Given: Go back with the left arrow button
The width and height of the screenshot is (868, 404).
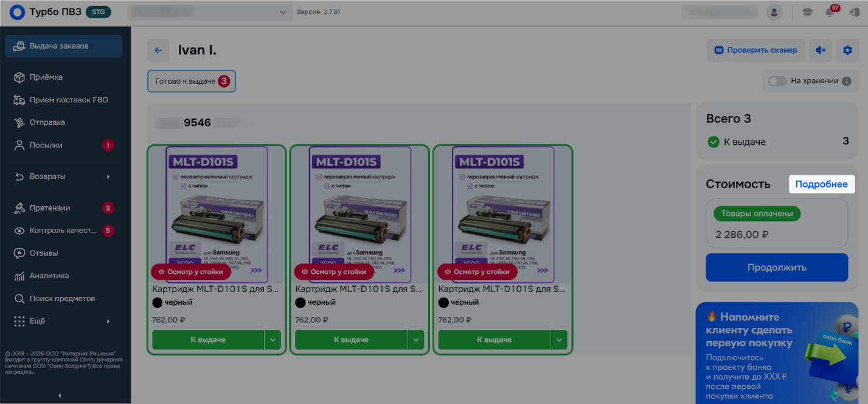Looking at the screenshot, I should (x=158, y=50).
